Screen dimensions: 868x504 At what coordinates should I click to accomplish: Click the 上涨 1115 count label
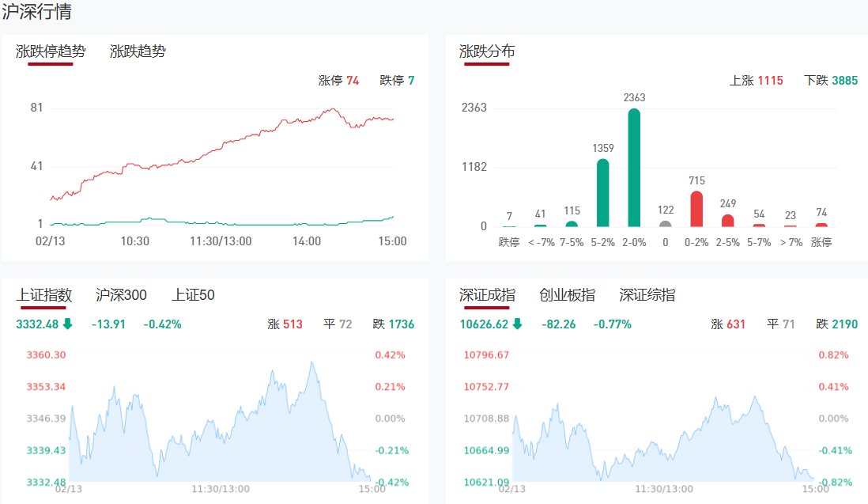756,81
